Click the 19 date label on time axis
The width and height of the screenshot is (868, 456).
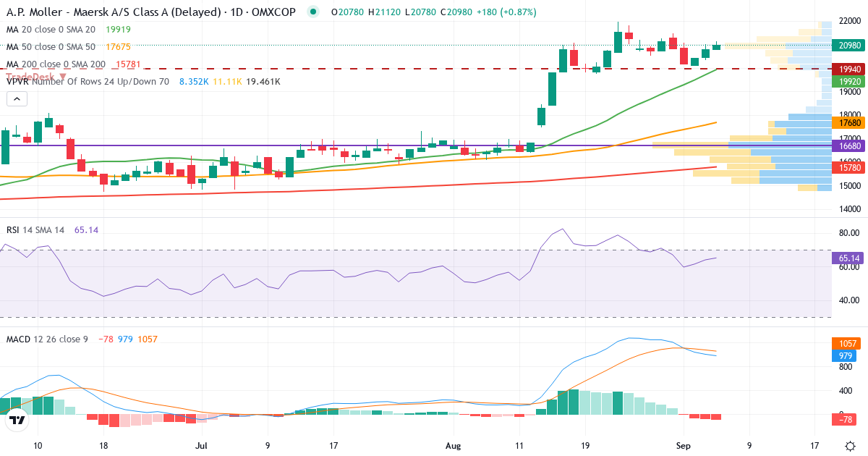(x=585, y=446)
